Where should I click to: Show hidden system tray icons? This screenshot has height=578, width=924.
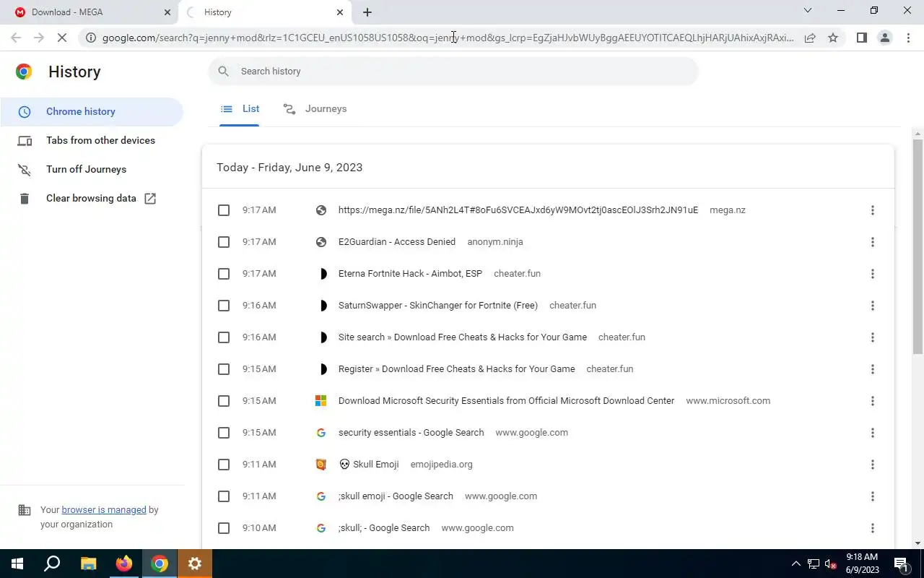796,564
